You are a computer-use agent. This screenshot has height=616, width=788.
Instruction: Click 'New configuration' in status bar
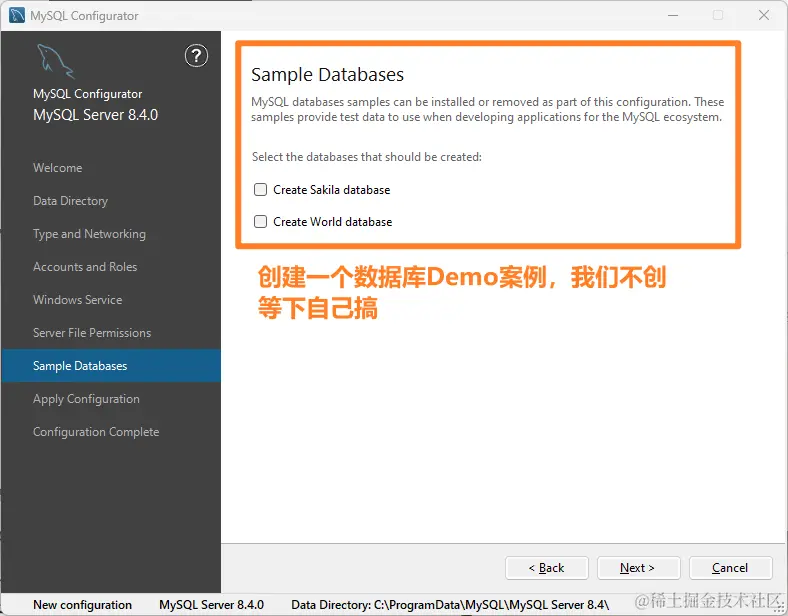(82, 605)
